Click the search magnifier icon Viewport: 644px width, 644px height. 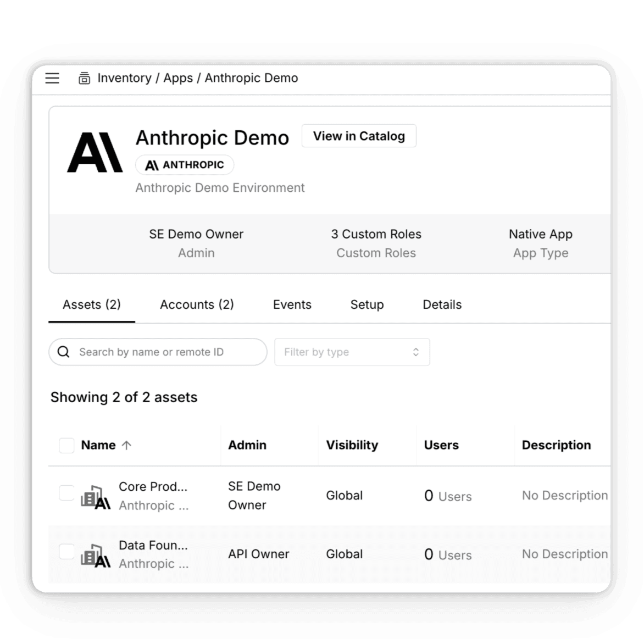[63, 352]
